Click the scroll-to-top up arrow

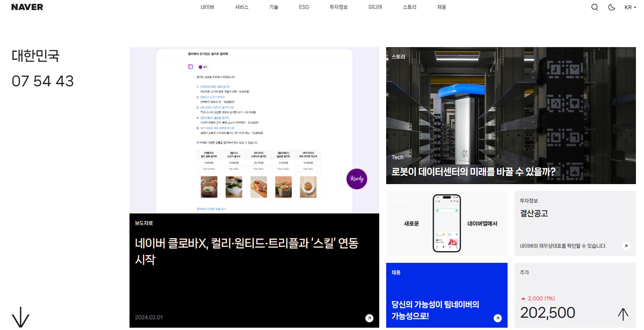coord(623,314)
